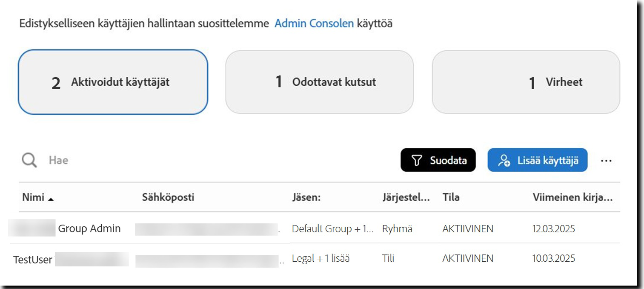
Task: Open the Admin Consolen link
Action: [x=314, y=23]
